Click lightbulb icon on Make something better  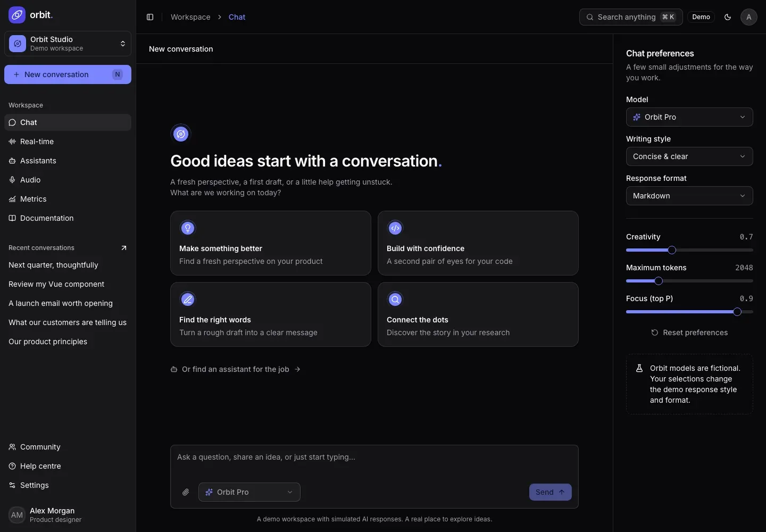(188, 228)
